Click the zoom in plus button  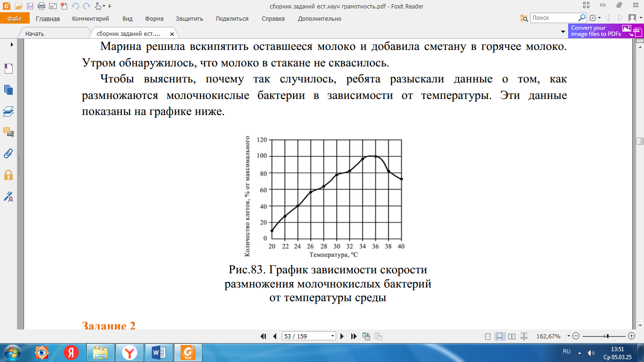point(632,336)
